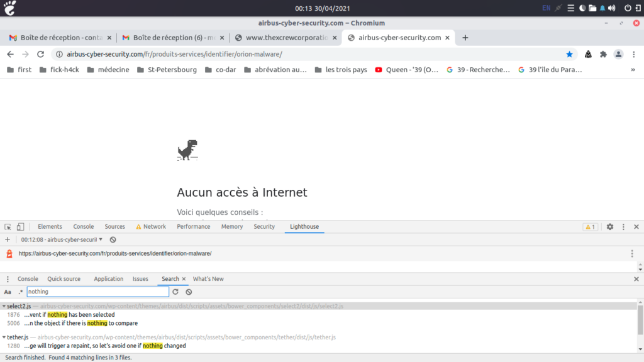Switch to the Sources tab in DevTools

(x=114, y=226)
